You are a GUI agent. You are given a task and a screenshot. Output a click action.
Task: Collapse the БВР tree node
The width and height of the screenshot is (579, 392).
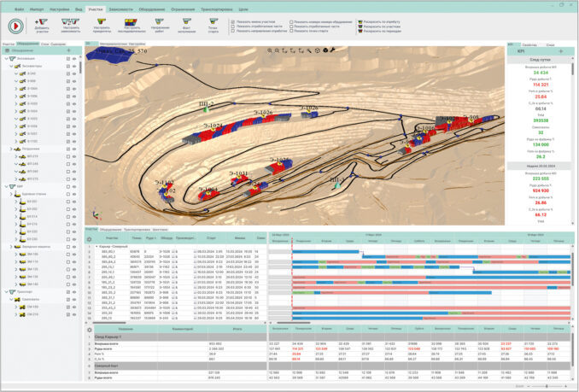point(6,186)
